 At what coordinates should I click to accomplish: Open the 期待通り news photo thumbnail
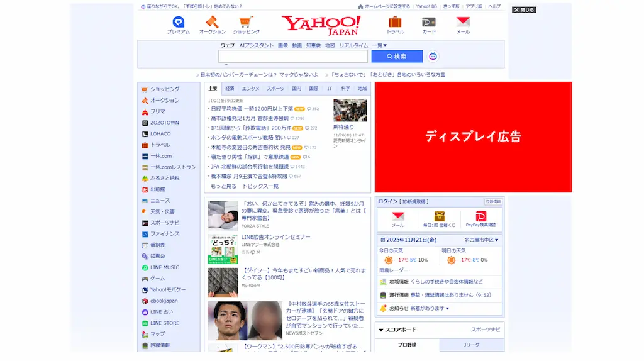pyautogui.click(x=350, y=110)
